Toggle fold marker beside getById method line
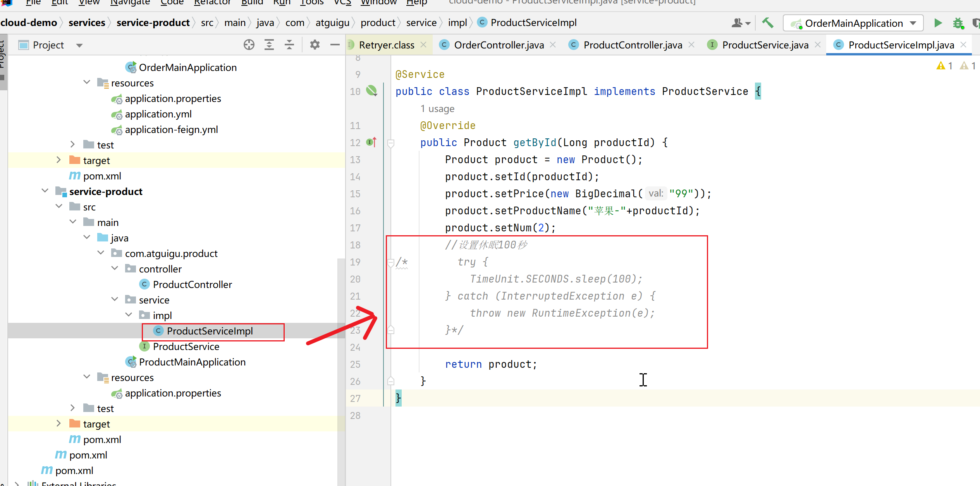This screenshot has height=486, width=980. (x=391, y=143)
